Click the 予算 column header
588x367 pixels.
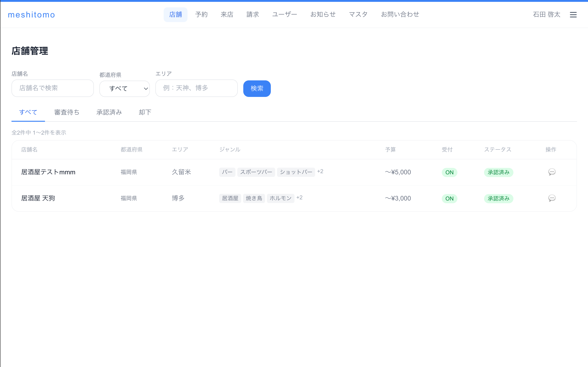coord(390,150)
